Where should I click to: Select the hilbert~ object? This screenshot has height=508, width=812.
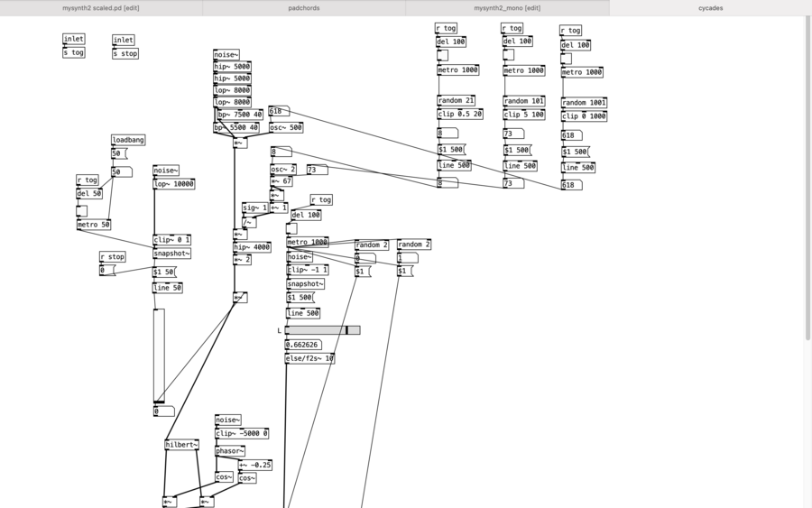(181, 444)
